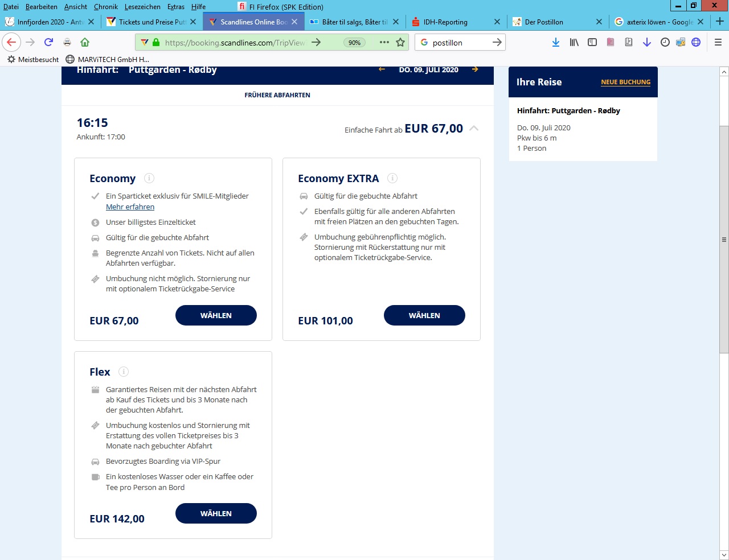Click the Firefox reload page icon
The height and width of the screenshot is (560, 729).
[49, 42]
